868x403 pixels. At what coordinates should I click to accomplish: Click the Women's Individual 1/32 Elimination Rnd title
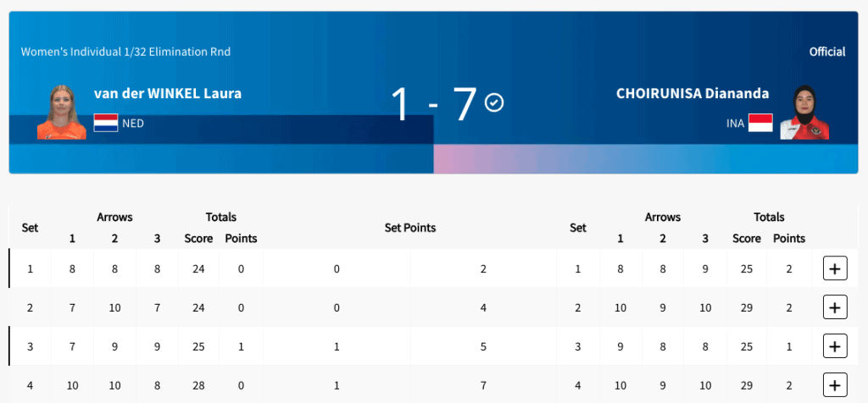coord(125,52)
